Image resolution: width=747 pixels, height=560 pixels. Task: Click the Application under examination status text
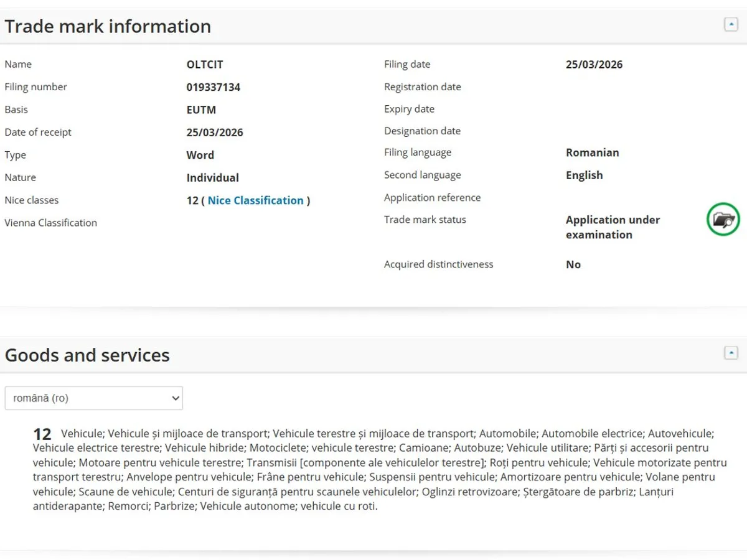coord(613,227)
